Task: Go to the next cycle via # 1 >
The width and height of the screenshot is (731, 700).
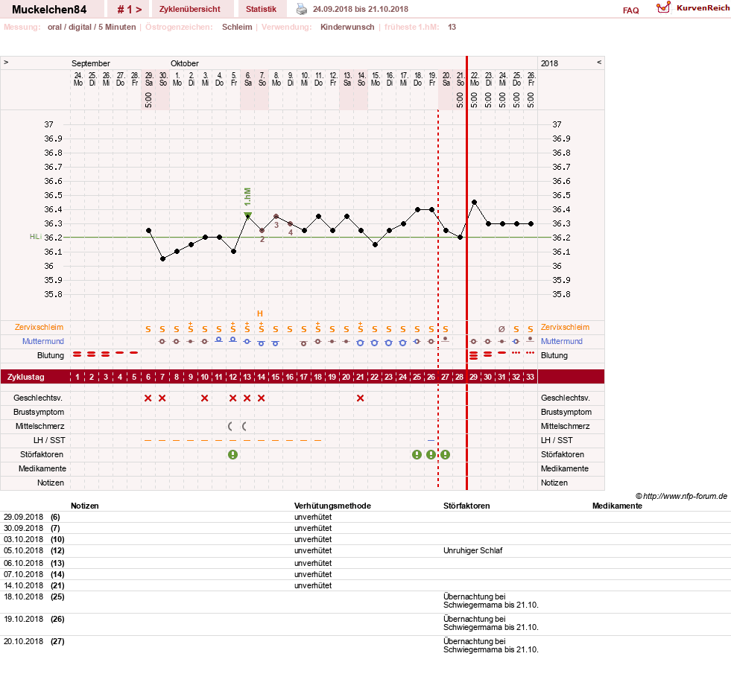Action: coord(129,9)
